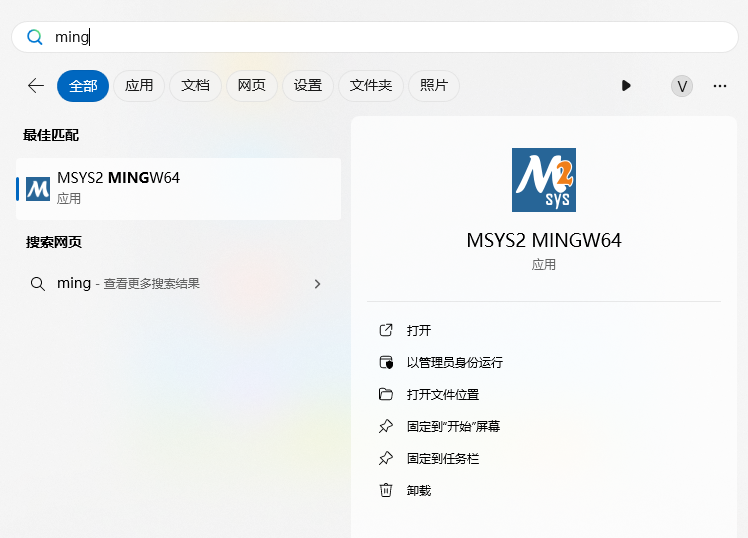Switch to the 文档 filter tab
Image resolution: width=748 pixels, height=538 pixels.
(x=195, y=86)
